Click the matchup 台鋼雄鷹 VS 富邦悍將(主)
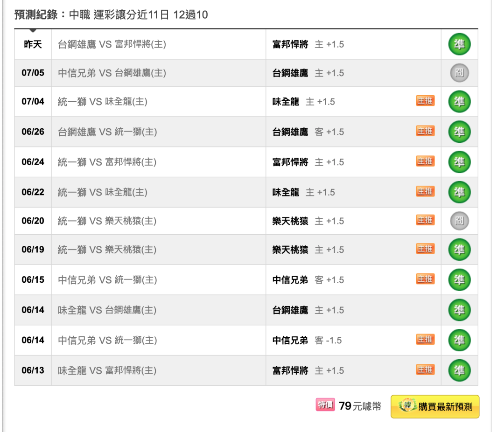 pos(112,44)
